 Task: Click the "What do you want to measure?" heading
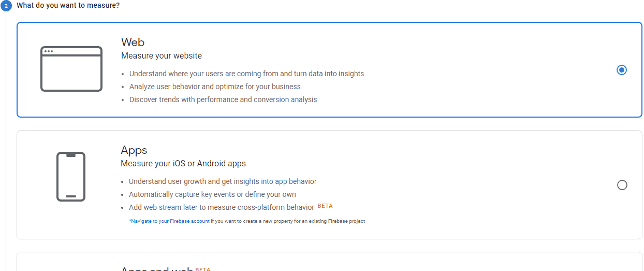click(x=68, y=5)
